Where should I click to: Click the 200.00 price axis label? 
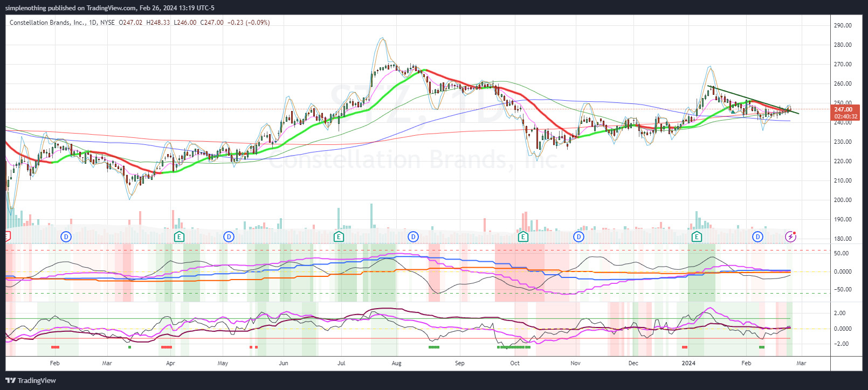(843, 200)
